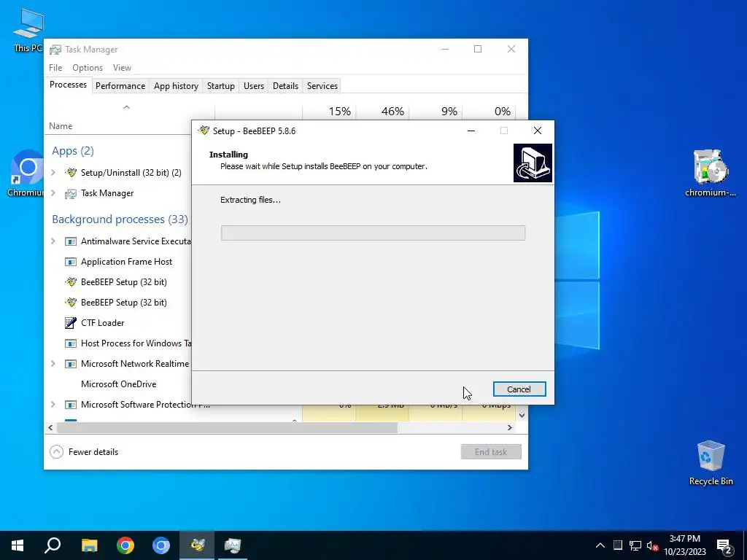Select Application Frame Host process name

click(x=126, y=262)
